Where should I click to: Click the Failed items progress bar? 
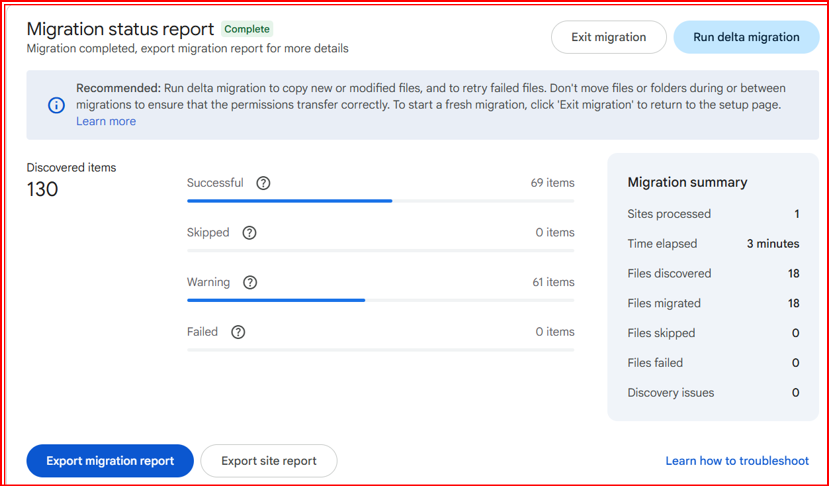pyautogui.click(x=380, y=350)
